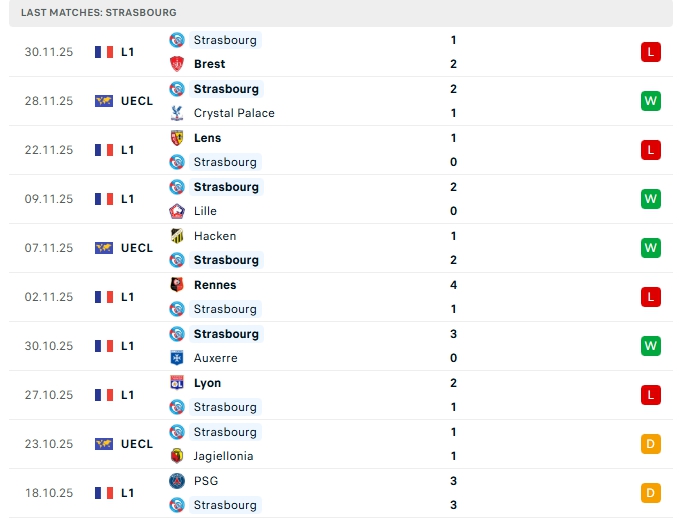
Task: Click the Hacken club crest icon
Action: pos(177,236)
